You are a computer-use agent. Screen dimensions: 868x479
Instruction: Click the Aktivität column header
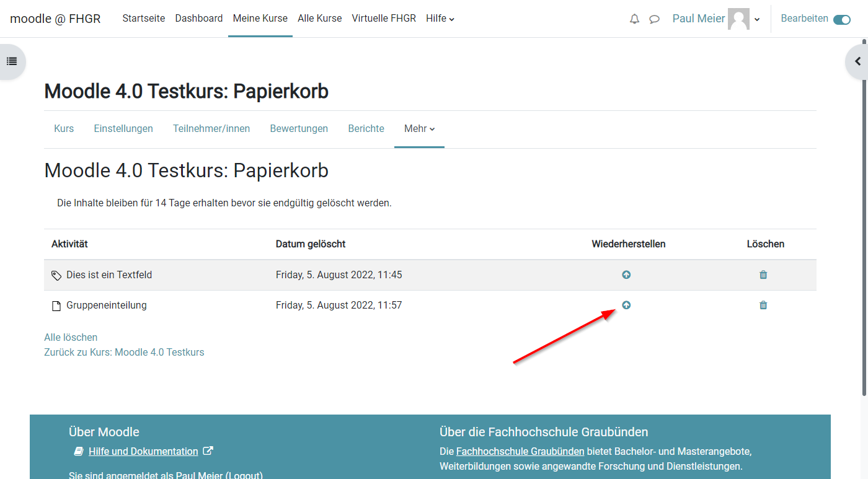click(69, 244)
